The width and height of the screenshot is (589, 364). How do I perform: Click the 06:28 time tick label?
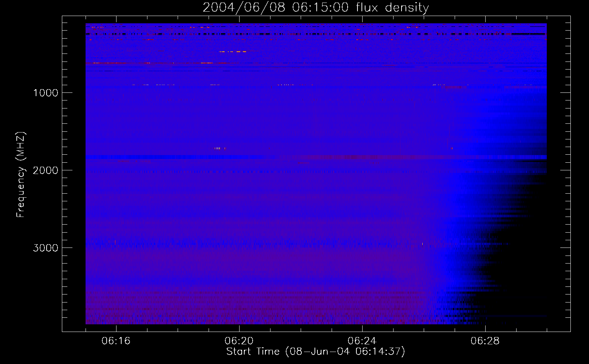coord(485,341)
